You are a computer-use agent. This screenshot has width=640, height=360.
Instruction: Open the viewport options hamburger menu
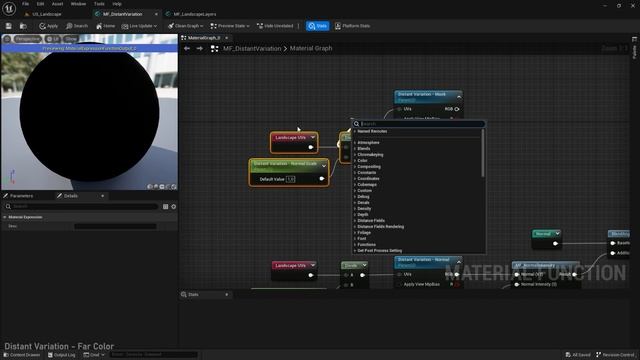7,39
